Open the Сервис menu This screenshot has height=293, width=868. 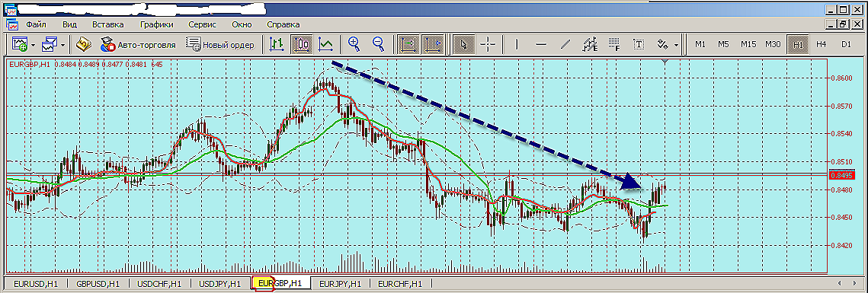point(202,24)
